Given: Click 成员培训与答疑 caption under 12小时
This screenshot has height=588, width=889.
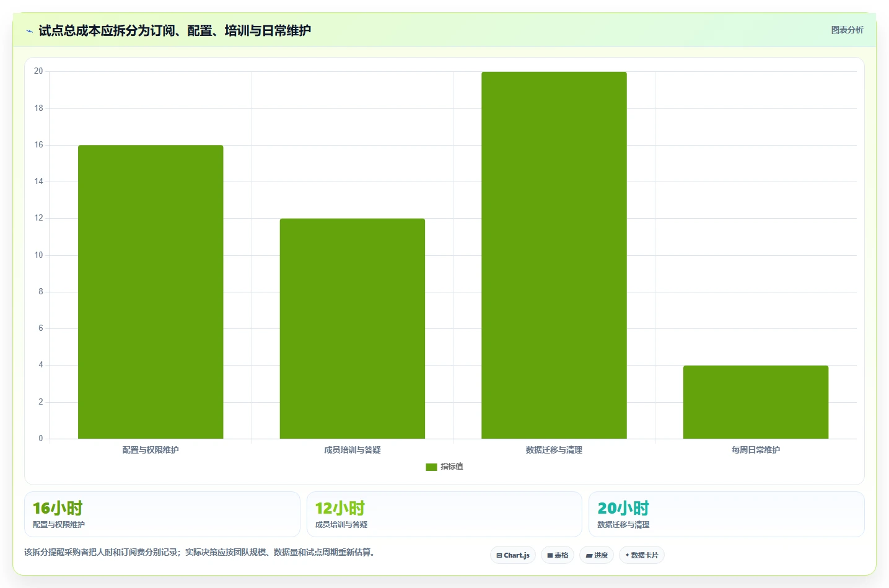Looking at the screenshot, I should click(341, 525).
